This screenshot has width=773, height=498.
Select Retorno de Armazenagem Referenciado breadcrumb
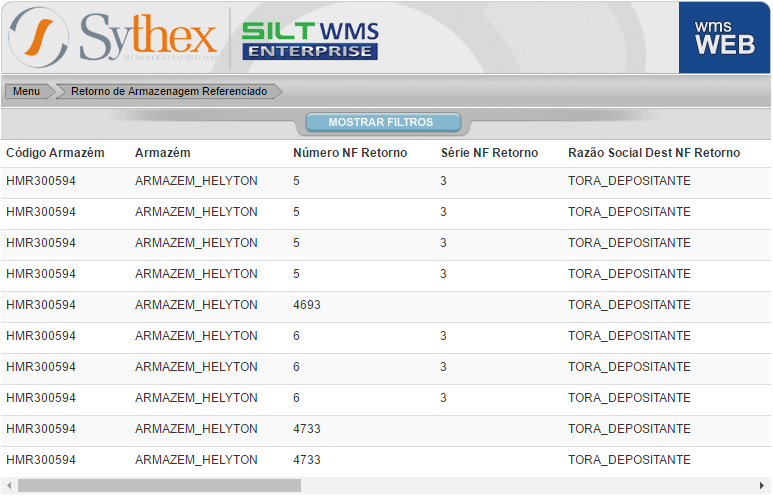(x=169, y=91)
